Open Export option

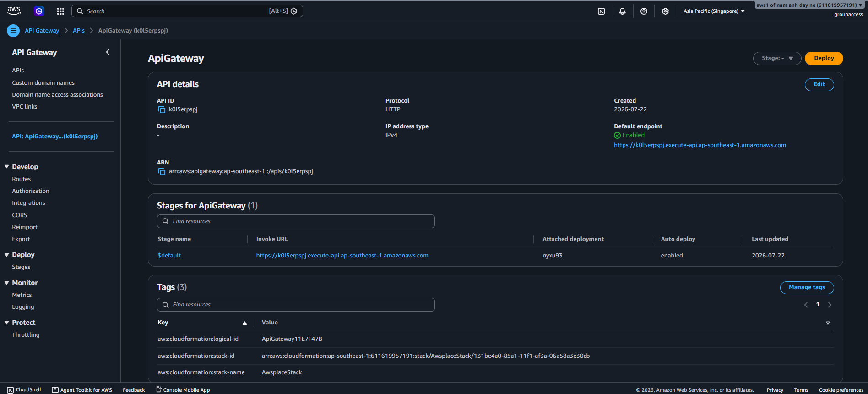[21, 239]
